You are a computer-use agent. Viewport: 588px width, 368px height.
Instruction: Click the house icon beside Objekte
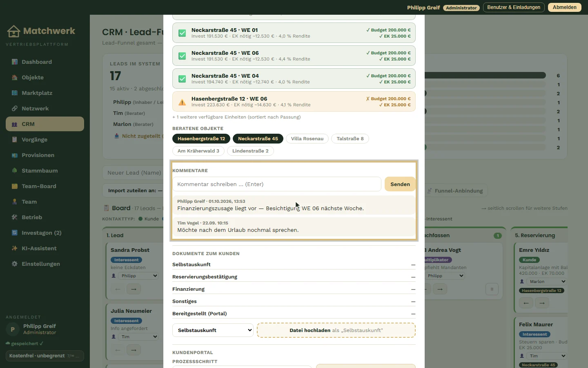pyautogui.click(x=15, y=77)
